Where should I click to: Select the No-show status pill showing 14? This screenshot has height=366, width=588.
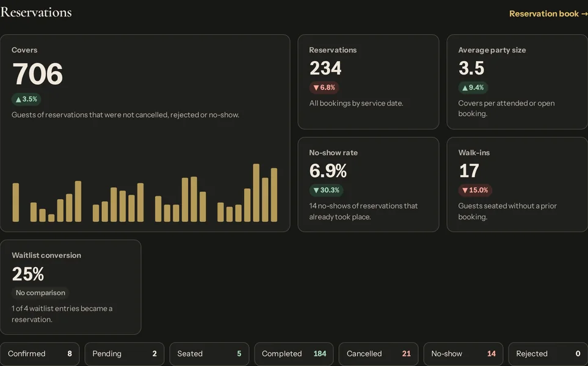coord(463,354)
